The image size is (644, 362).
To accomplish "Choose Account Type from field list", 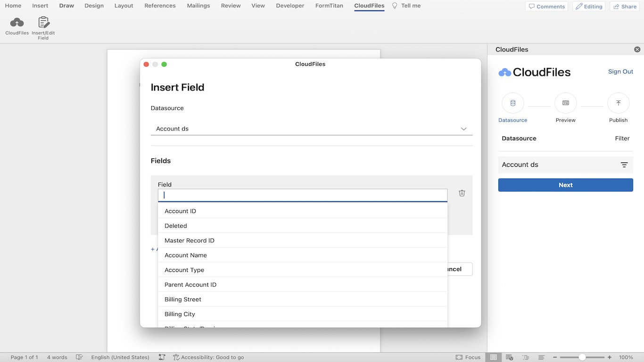I will (x=303, y=270).
